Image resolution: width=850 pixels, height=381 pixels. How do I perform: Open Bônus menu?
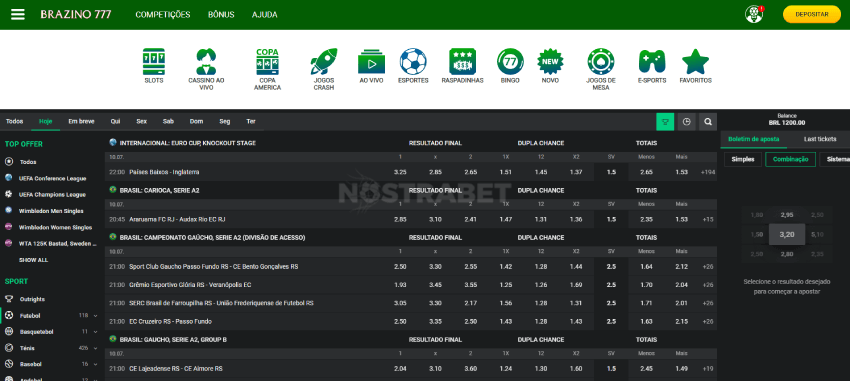click(x=221, y=15)
